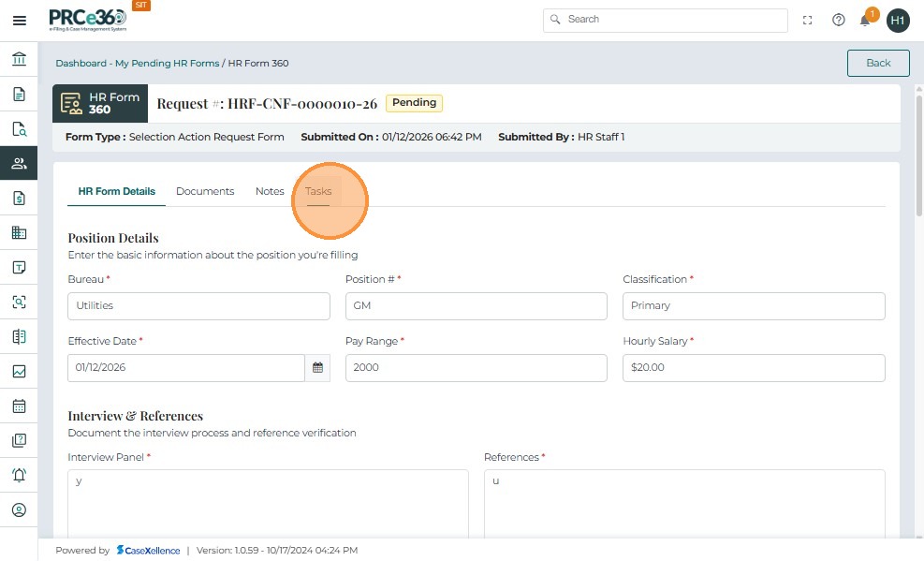
Task: Open the document search sidebar icon
Action: click(19, 129)
